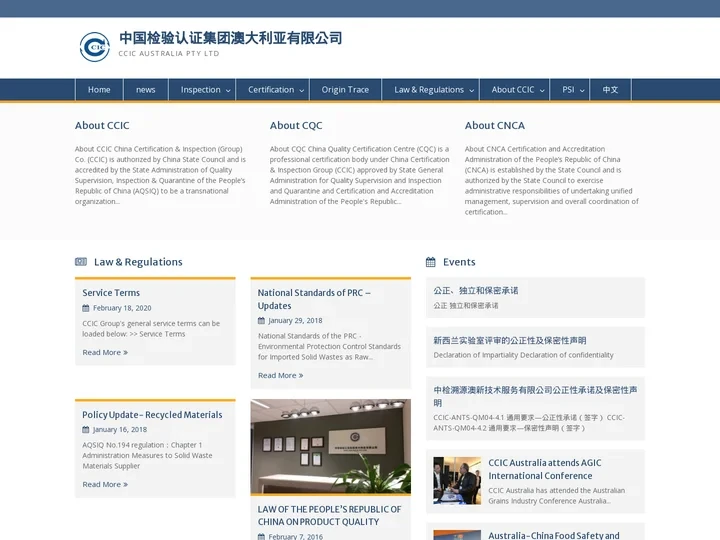Click calendar icon beside February 18, 2020
This screenshot has width=720, height=540.
[x=86, y=308]
